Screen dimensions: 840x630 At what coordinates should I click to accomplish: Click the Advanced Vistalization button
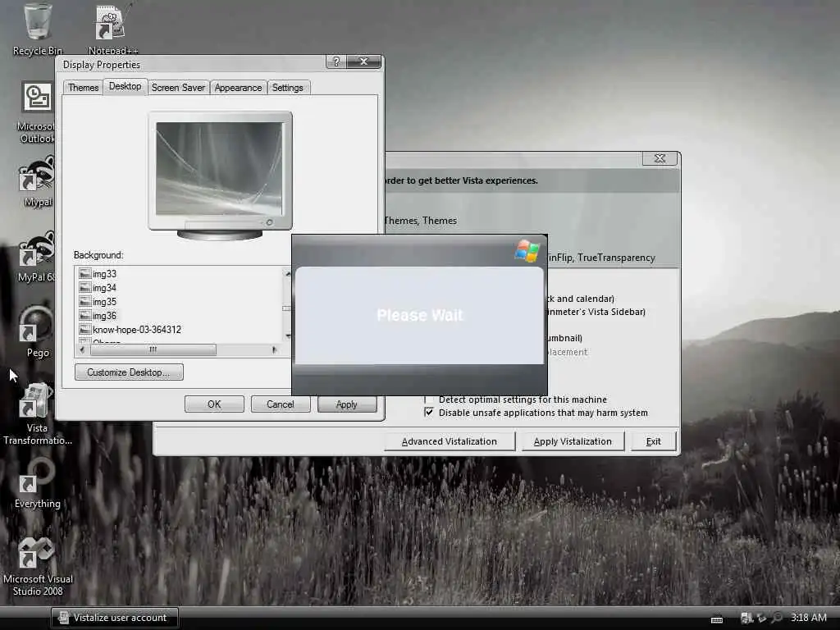tap(450, 441)
